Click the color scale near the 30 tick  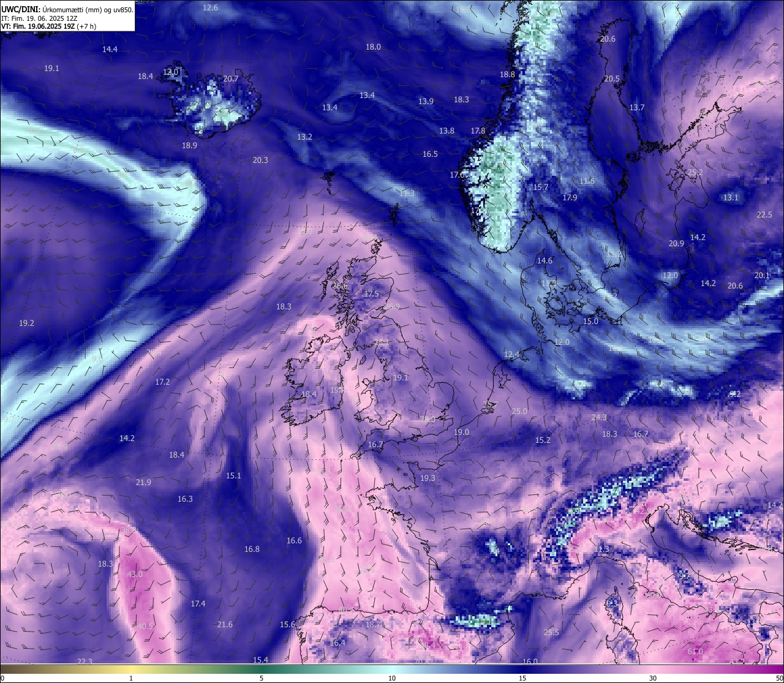pyautogui.click(x=653, y=669)
